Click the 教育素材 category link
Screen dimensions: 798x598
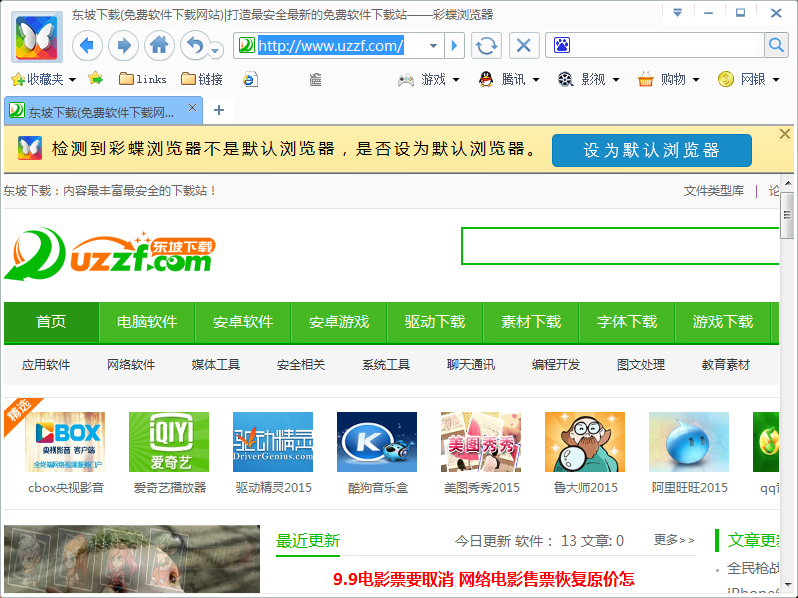click(726, 364)
